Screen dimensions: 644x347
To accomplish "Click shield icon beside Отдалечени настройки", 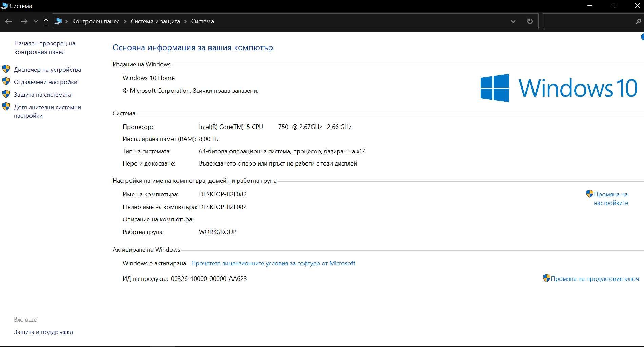I will pos(6,82).
